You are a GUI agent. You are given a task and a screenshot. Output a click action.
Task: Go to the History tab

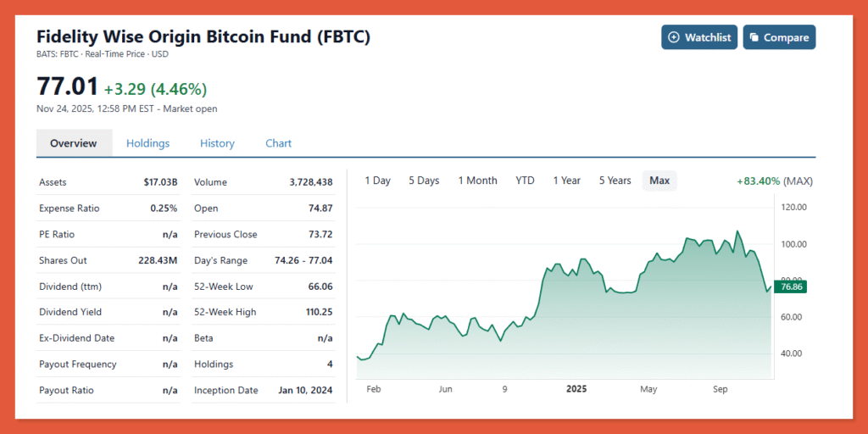click(217, 143)
